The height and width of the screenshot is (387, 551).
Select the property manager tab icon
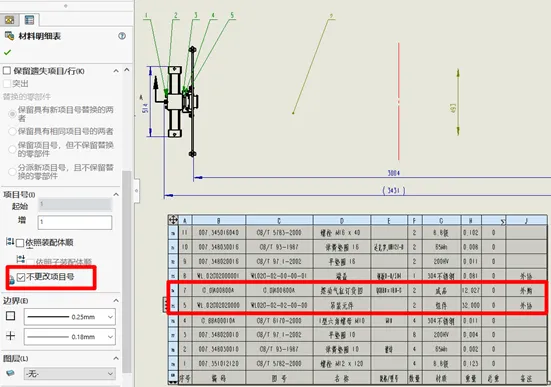(29, 20)
